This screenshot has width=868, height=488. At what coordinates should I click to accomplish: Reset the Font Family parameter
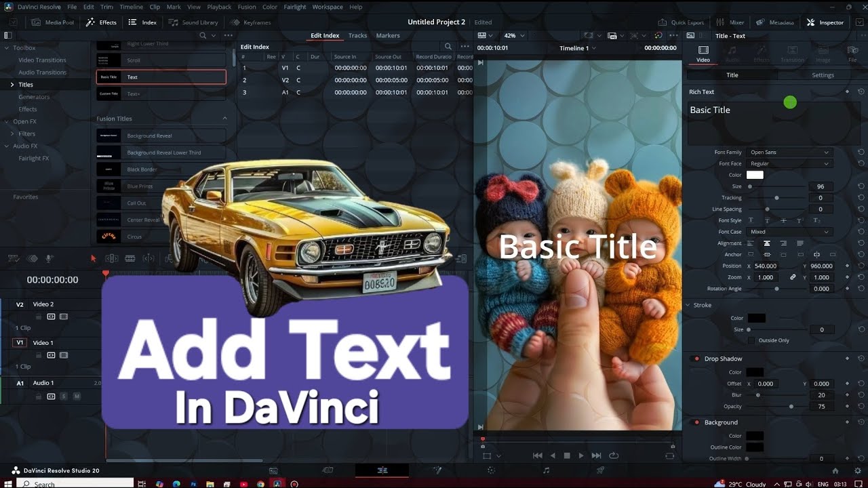861,152
